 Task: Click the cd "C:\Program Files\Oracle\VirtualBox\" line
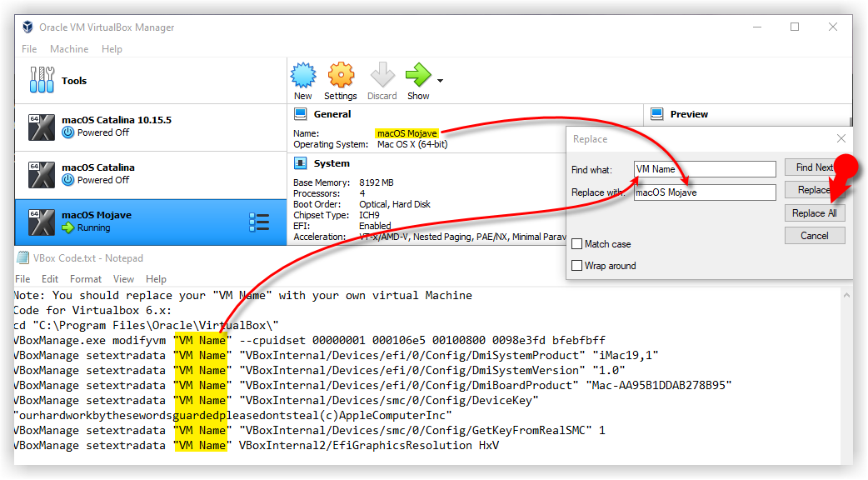tap(146, 325)
